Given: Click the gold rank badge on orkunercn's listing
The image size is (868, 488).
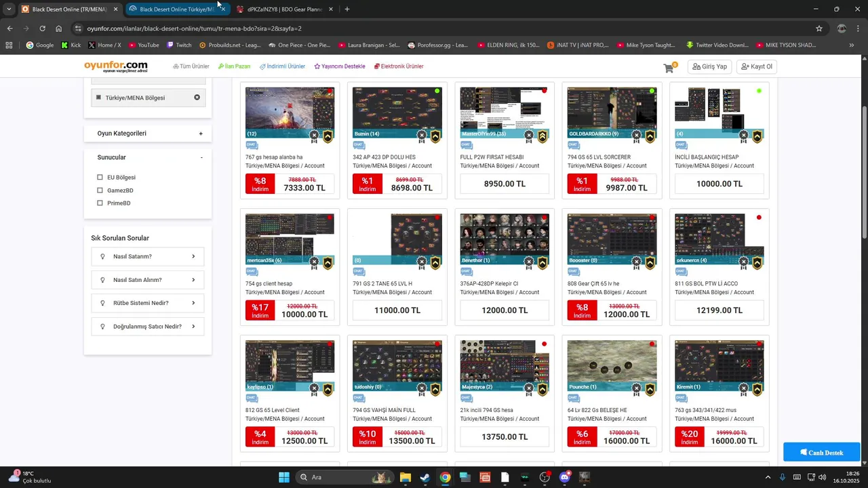Looking at the screenshot, I should tap(757, 262).
